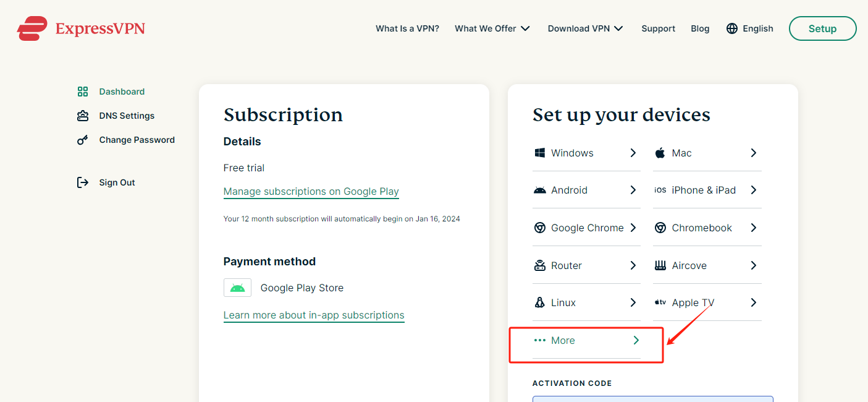This screenshot has height=402, width=868.
Task: Follow Learn more about in-app subscriptions link
Action: tap(314, 315)
